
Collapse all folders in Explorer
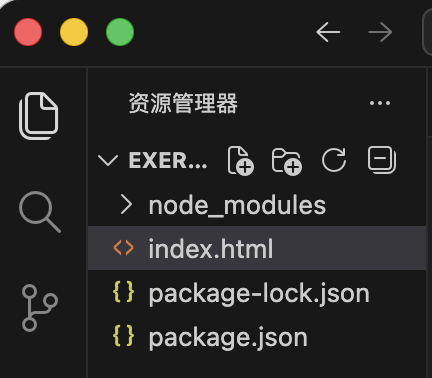(382, 160)
